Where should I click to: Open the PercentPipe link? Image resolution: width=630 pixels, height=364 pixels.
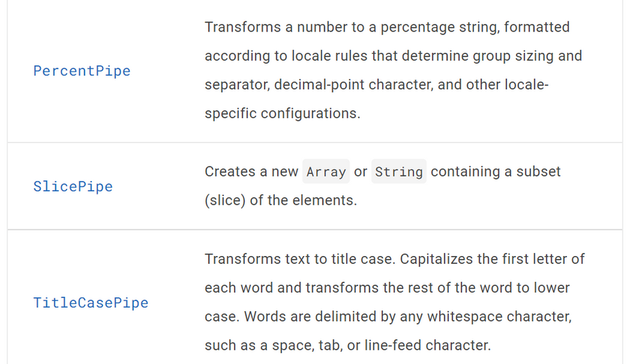point(82,71)
